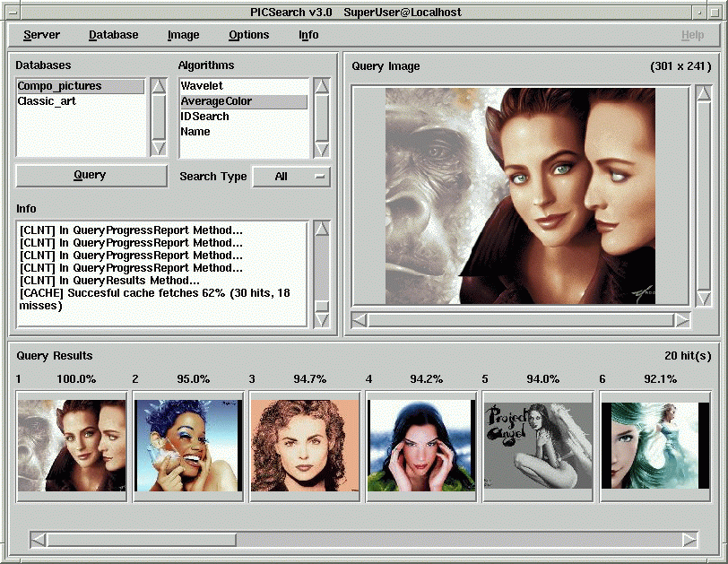Viewport: 728px width, 564px height.
Task: Click the Databases list scrollbar track
Action: [x=159, y=117]
